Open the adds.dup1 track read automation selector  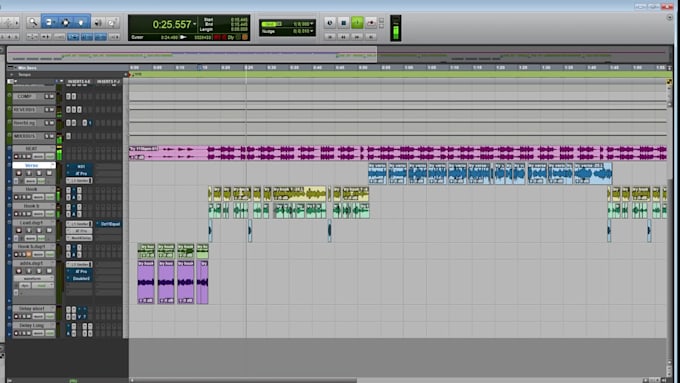tap(42, 285)
